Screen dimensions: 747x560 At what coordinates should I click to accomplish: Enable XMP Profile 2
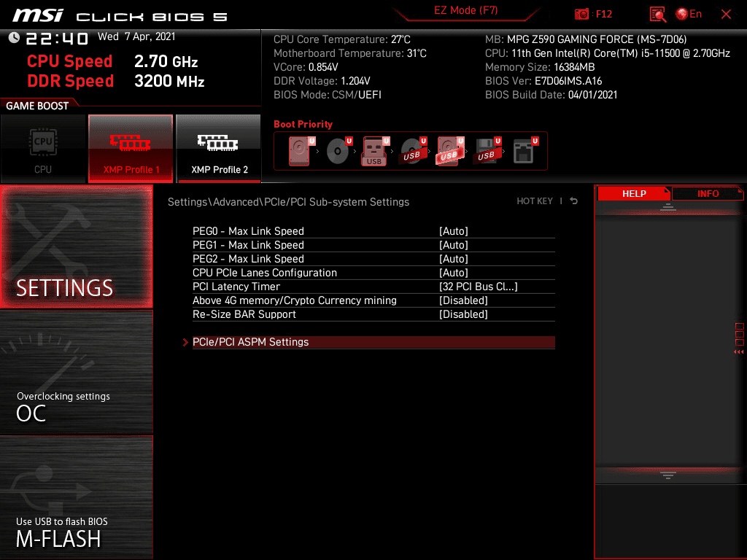click(219, 149)
